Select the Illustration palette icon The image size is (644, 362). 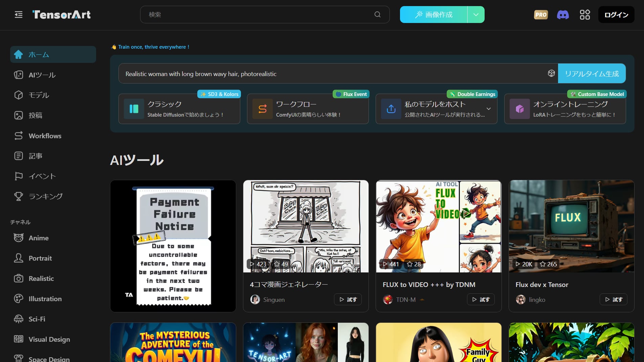click(x=19, y=299)
